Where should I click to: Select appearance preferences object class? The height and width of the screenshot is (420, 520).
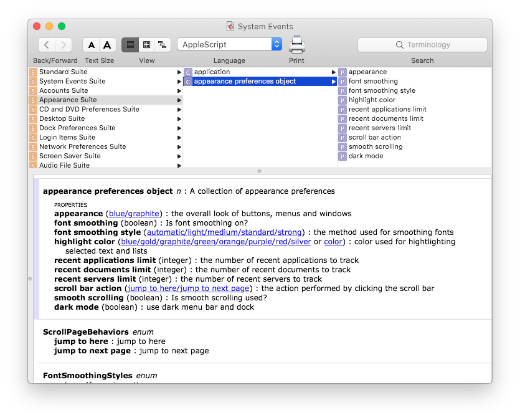(260, 81)
